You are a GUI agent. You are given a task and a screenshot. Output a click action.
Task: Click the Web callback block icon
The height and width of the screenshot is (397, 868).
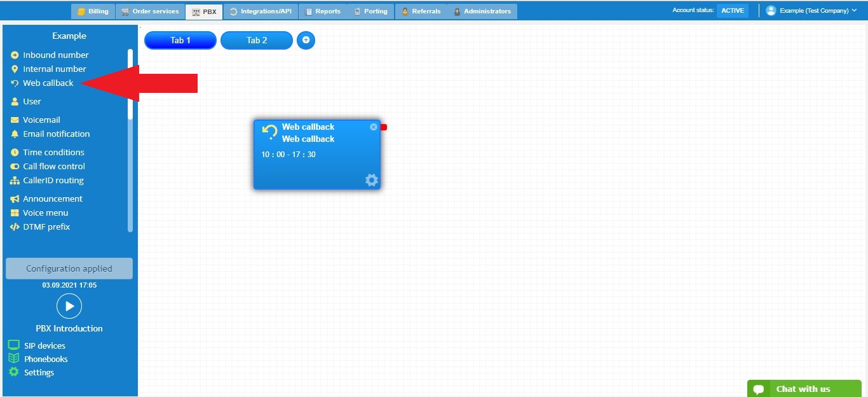270,132
